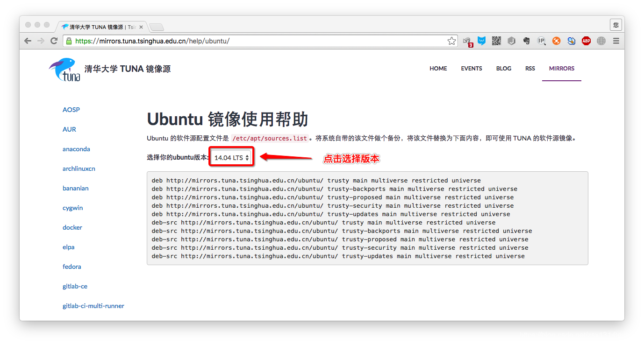Open the gitlab-ce link in sidebar

click(x=75, y=286)
